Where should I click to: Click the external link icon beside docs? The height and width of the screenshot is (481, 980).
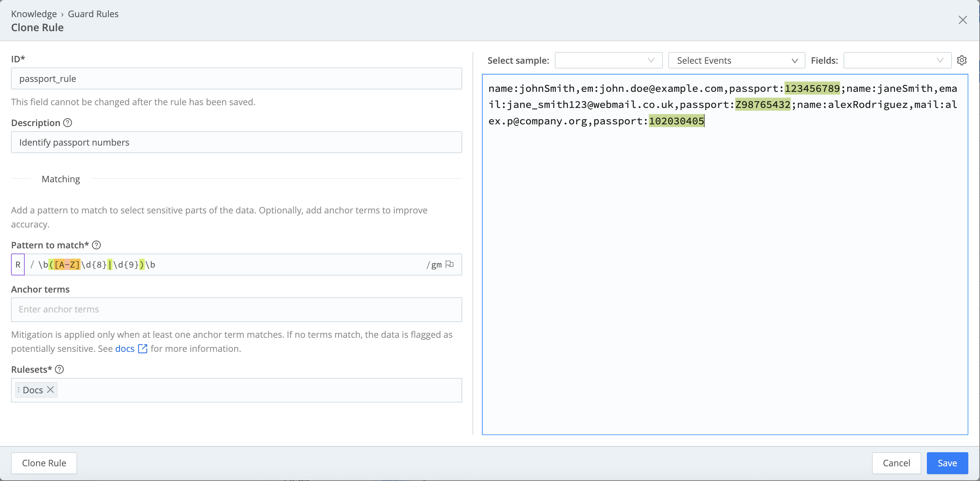pos(143,349)
